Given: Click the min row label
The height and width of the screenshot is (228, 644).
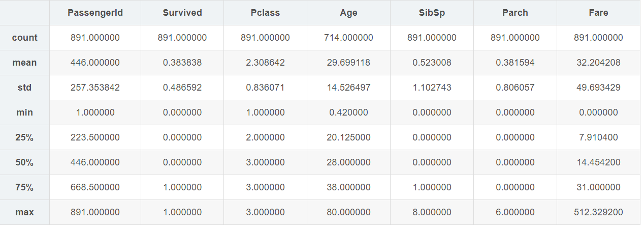Looking at the screenshot, I should 25,112.
